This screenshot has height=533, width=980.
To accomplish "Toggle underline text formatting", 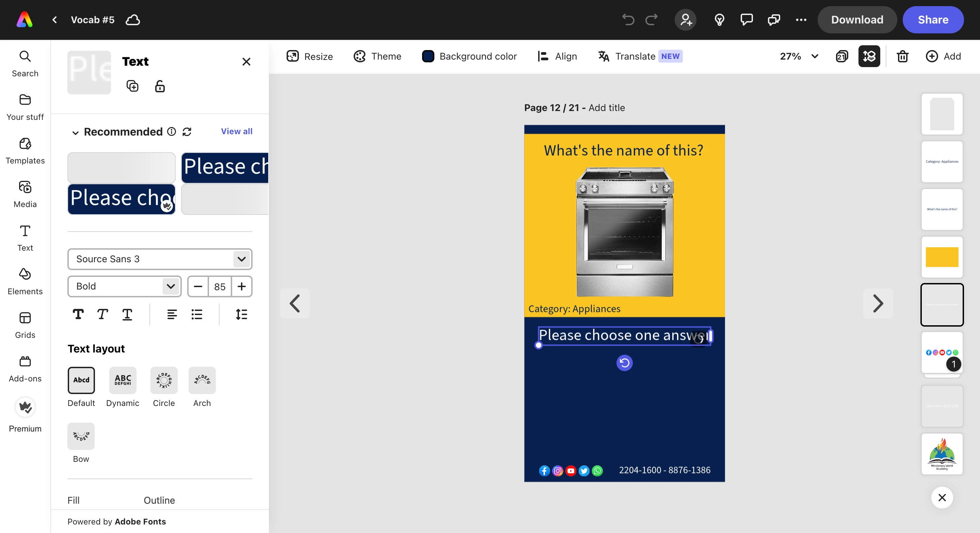I will click(x=127, y=314).
